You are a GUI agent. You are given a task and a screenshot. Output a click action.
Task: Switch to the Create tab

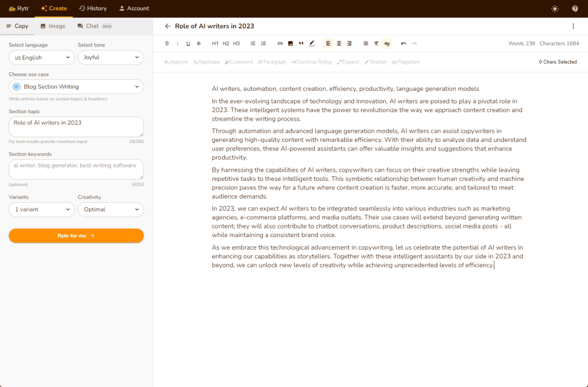click(53, 9)
